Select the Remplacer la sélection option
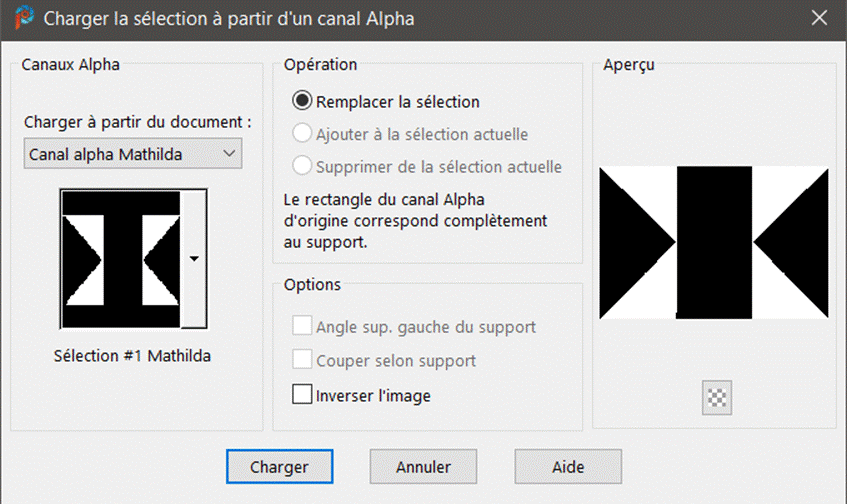This screenshot has height=504, width=847. tap(300, 101)
